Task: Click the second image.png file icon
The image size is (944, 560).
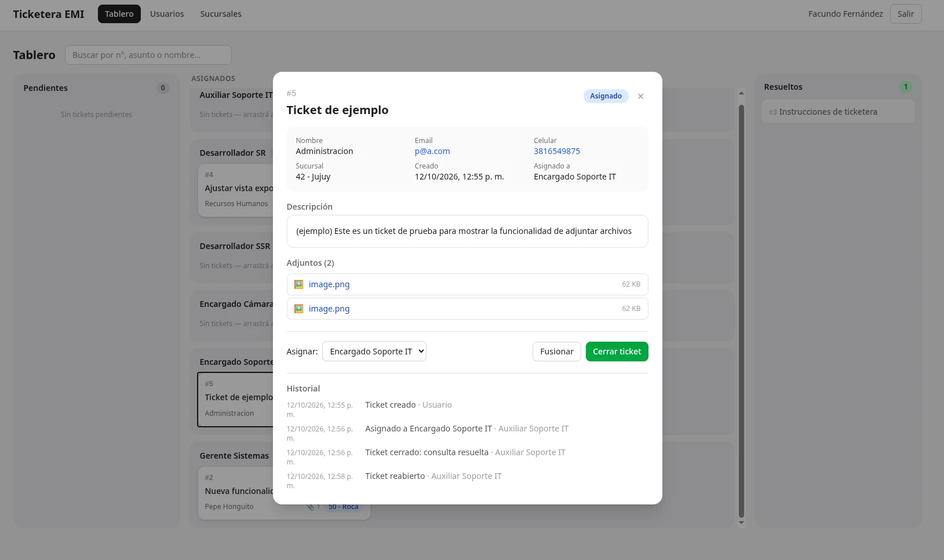Action: 298,309
